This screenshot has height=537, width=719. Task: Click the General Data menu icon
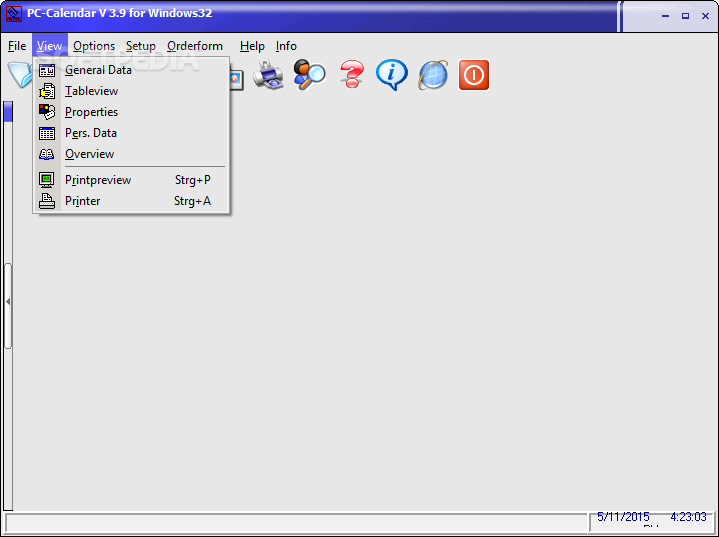47,70
